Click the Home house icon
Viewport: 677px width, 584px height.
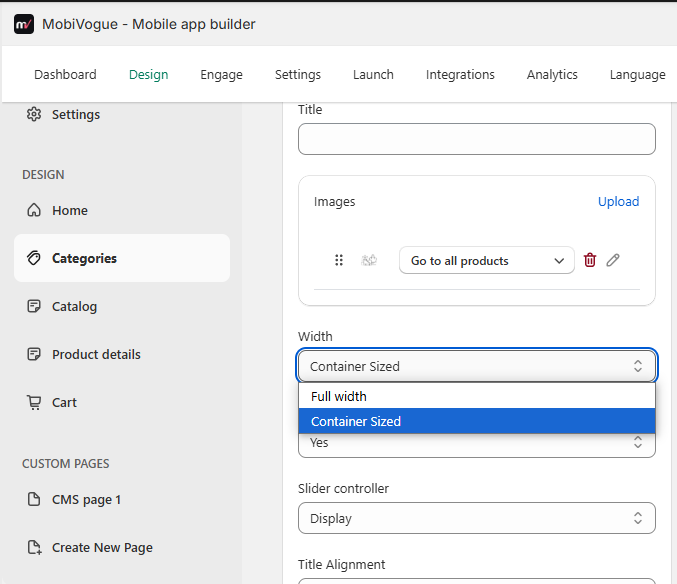pos(34,210)
